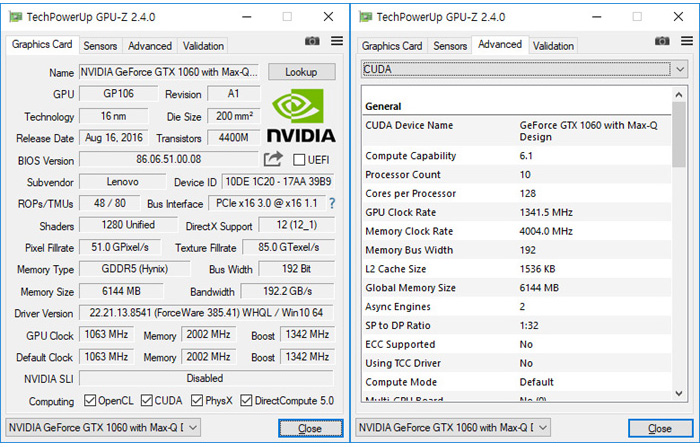Click the screenshot camera icon in right window

pos(662,41)
